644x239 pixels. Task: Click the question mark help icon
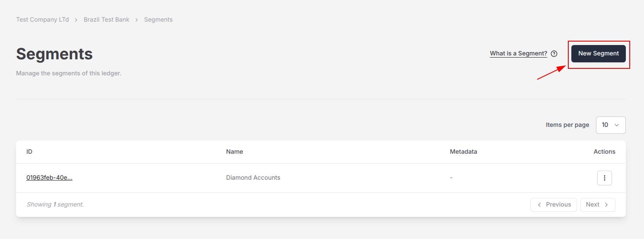click(554, 54)
